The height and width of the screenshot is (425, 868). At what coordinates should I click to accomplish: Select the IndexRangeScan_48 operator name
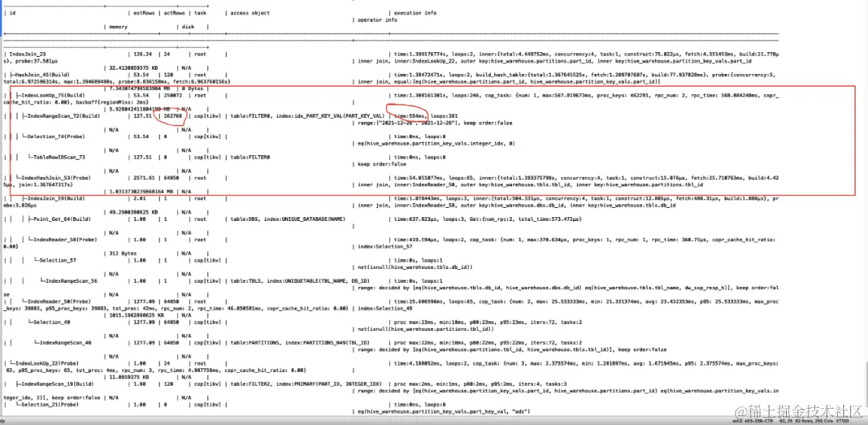64,342
